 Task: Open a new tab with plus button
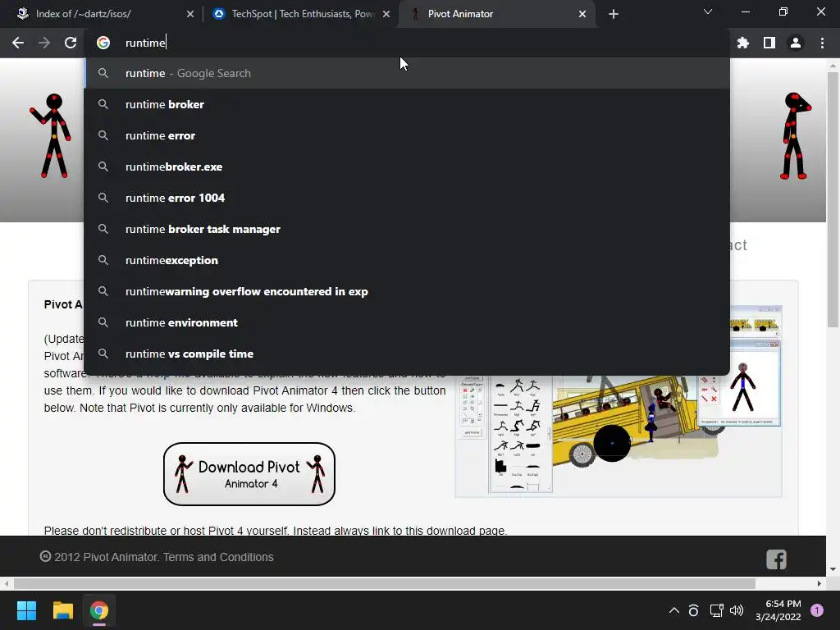point(614,14)
